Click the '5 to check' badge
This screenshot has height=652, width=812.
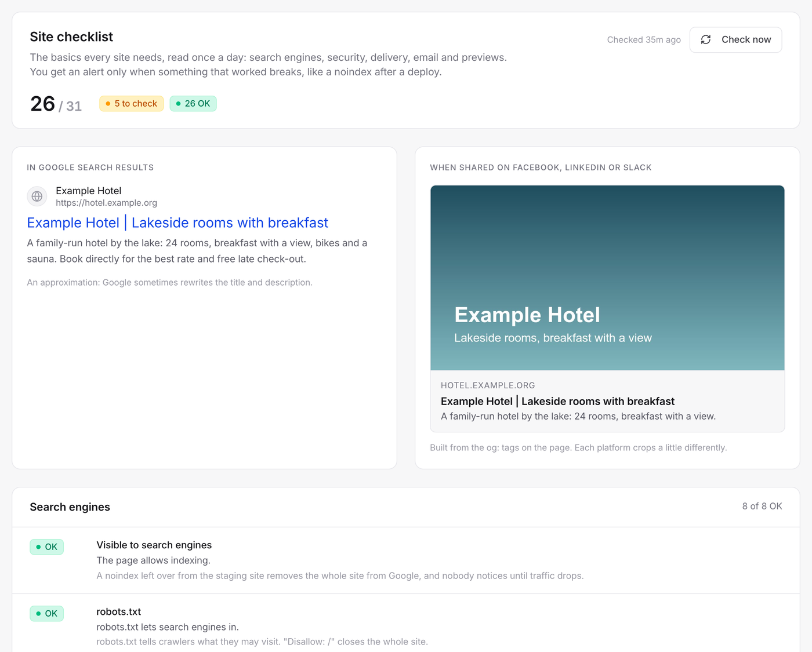[x=132, y=104]
